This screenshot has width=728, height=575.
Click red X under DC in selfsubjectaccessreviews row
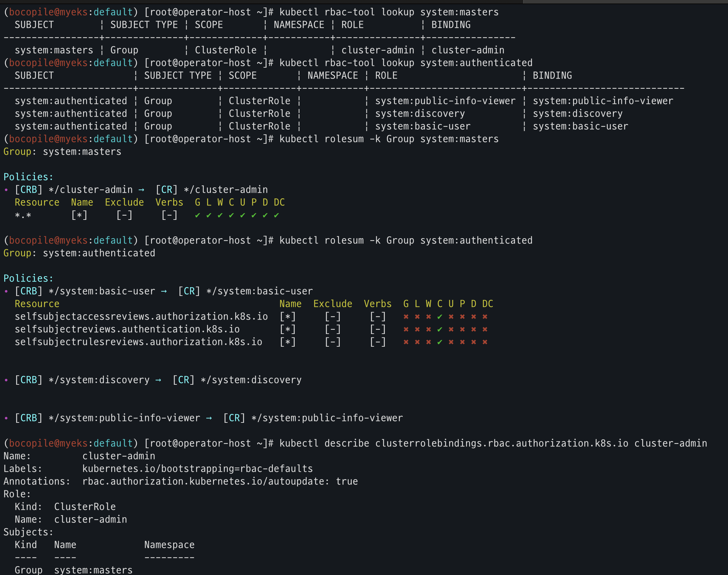point(485,317)
